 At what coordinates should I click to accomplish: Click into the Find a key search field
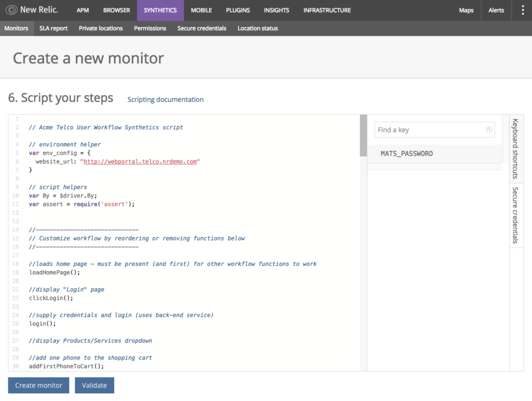pyautogui.click(x=434, y=129)
